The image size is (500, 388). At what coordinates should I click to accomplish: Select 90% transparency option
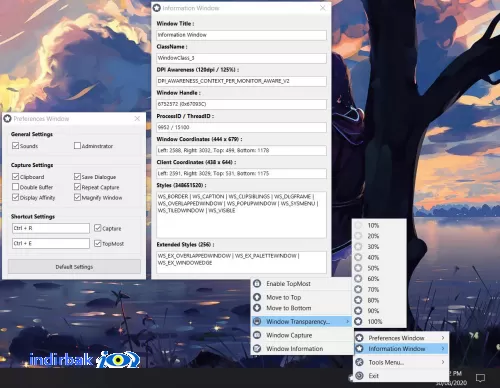click(379, 311)
